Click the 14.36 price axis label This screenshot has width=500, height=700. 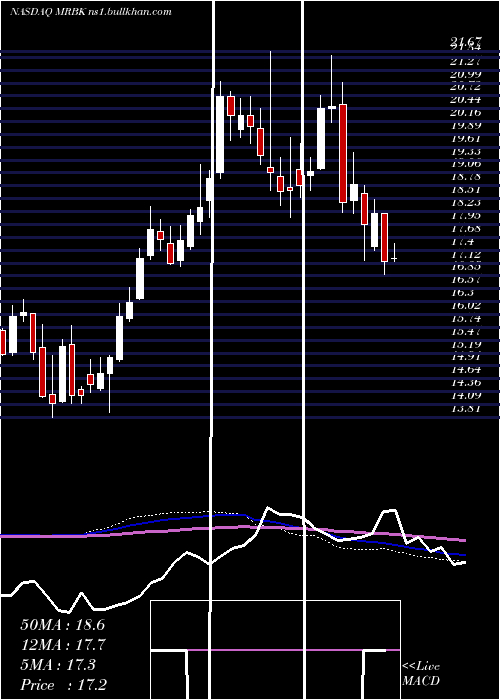466,383
